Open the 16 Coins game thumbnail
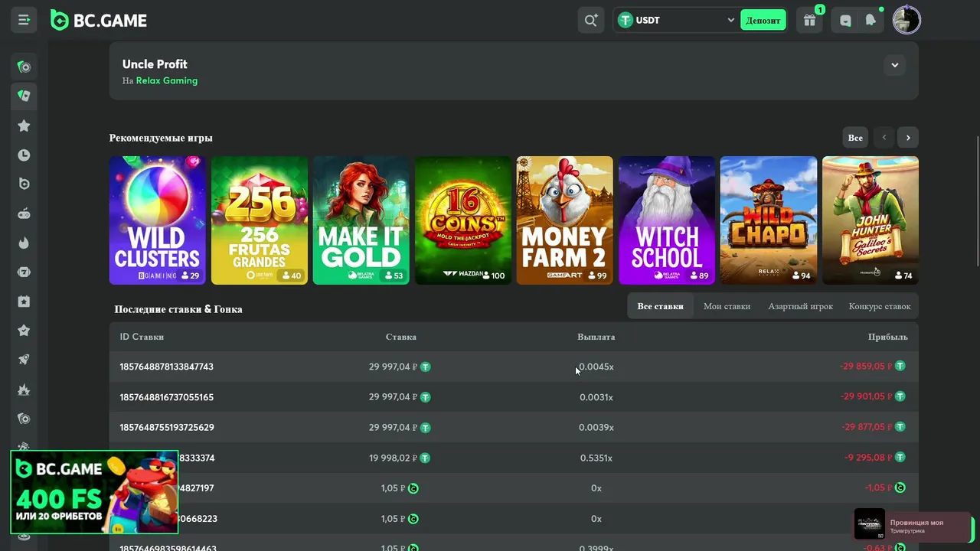Image resolution: width=980 pixels, height=551 pixels. click(x=463, y=220)
